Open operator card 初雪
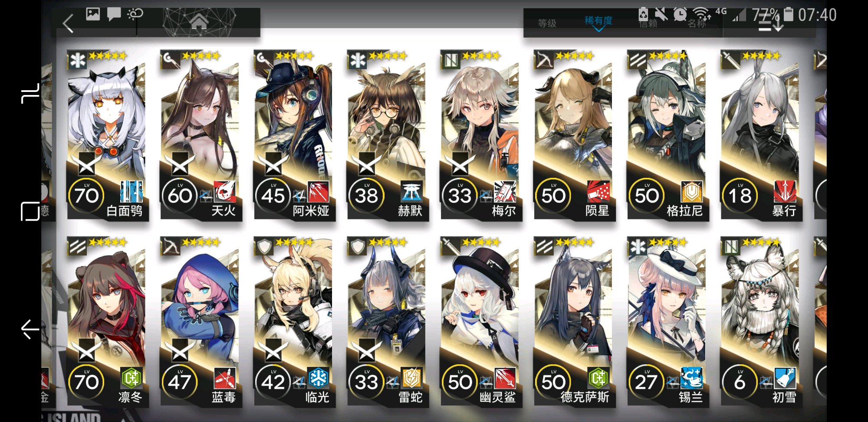This screenshot has width=868, height=422. [761, 321]
